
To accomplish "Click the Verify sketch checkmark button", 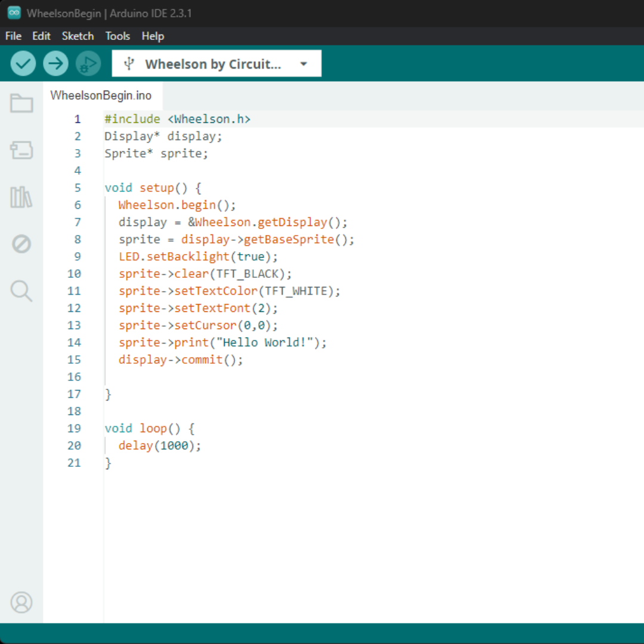I will (23, 63).
